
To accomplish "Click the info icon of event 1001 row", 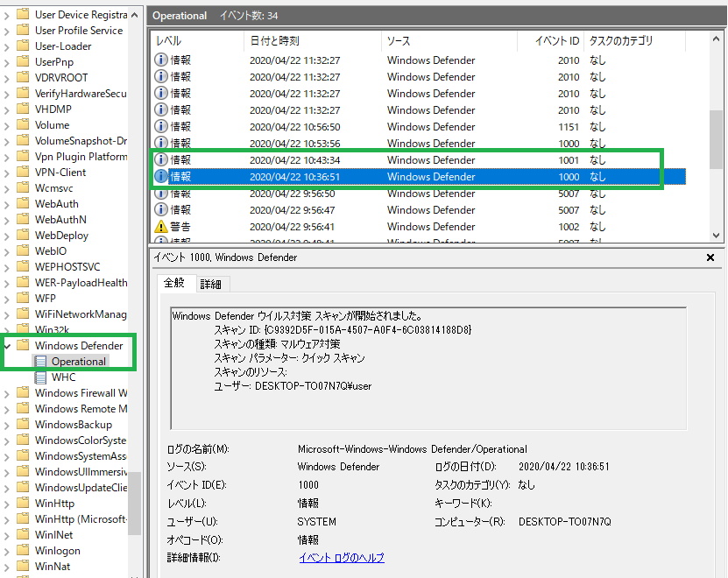I will 160,159.
